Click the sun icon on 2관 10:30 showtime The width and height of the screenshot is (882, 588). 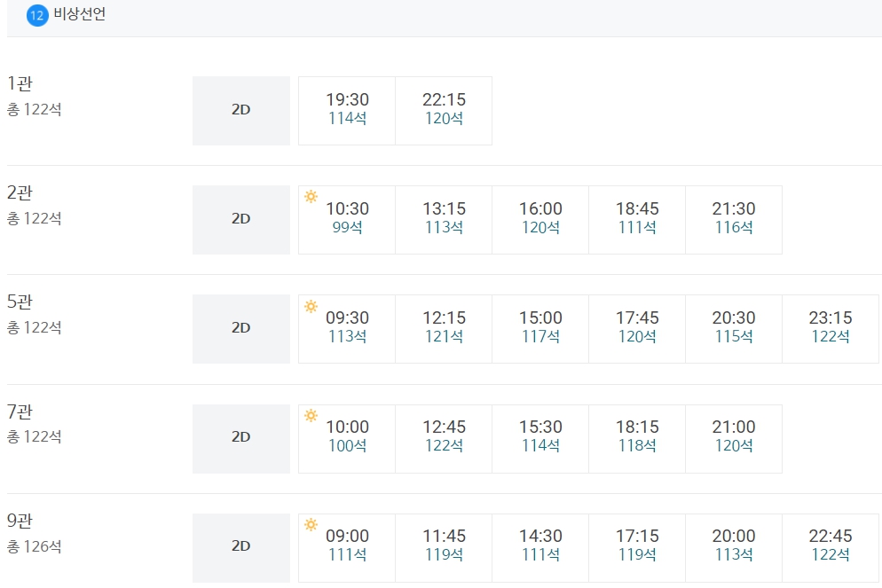point(311,197)
